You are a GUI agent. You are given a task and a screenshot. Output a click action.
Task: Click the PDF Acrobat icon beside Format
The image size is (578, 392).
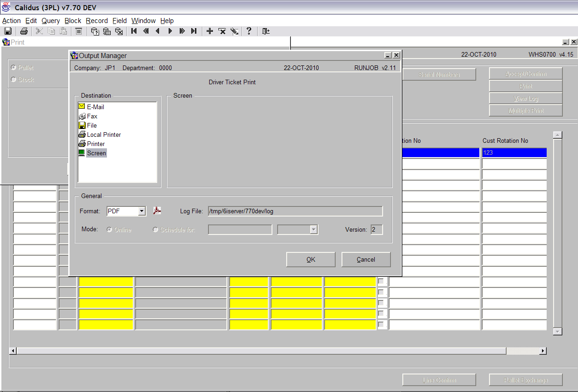pos(157,211)
